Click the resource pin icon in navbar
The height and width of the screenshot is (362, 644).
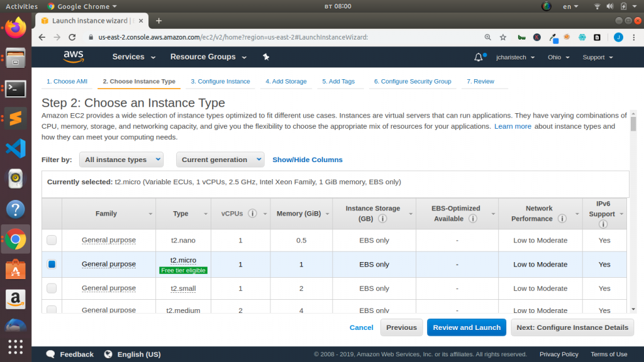click(x=266, y=57)
